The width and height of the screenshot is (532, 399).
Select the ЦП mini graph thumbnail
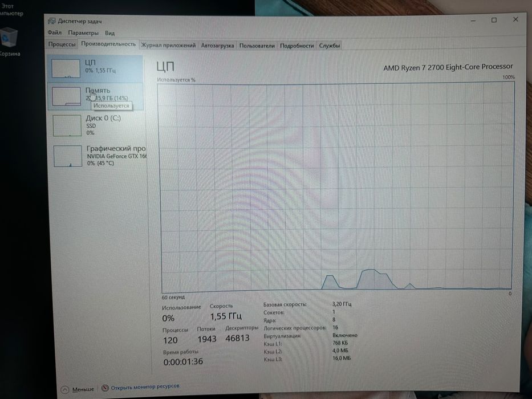(x=66, y=68)
